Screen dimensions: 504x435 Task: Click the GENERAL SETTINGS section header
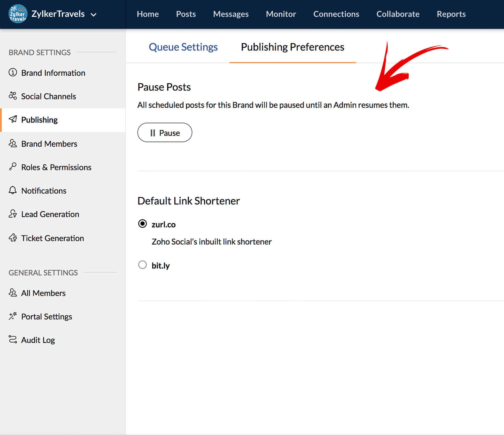tap(43, 272)
